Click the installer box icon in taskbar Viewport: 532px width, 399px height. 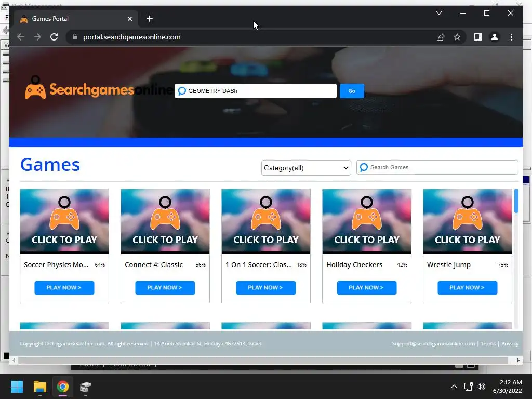point(86,387)
